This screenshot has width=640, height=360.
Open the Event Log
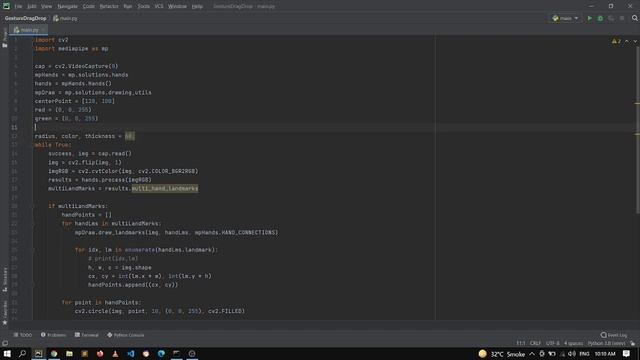614,335
